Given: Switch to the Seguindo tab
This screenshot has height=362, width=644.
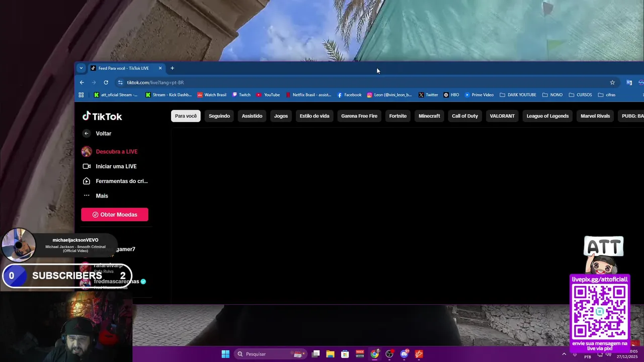Looking at the screenshot, I should [219, 116].
